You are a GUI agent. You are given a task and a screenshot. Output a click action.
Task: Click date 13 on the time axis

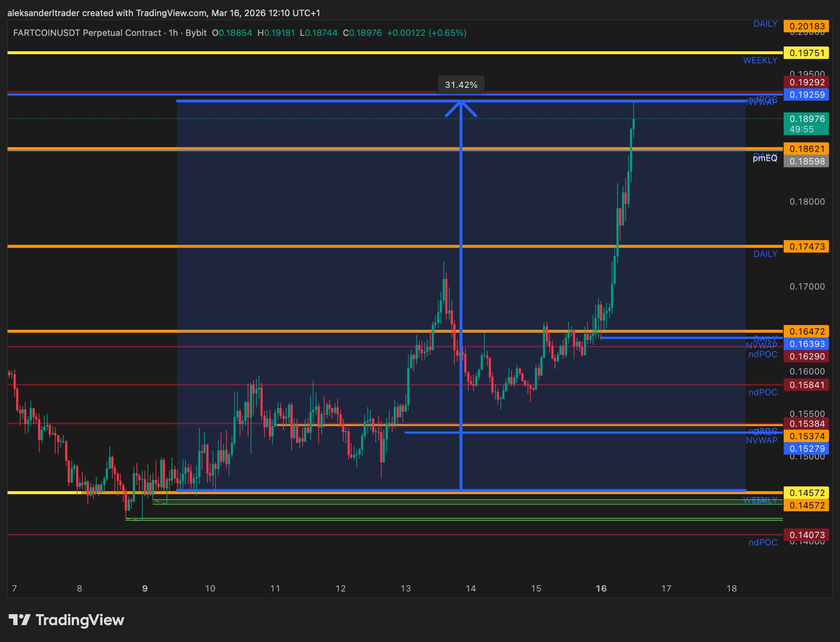point(406,589)
